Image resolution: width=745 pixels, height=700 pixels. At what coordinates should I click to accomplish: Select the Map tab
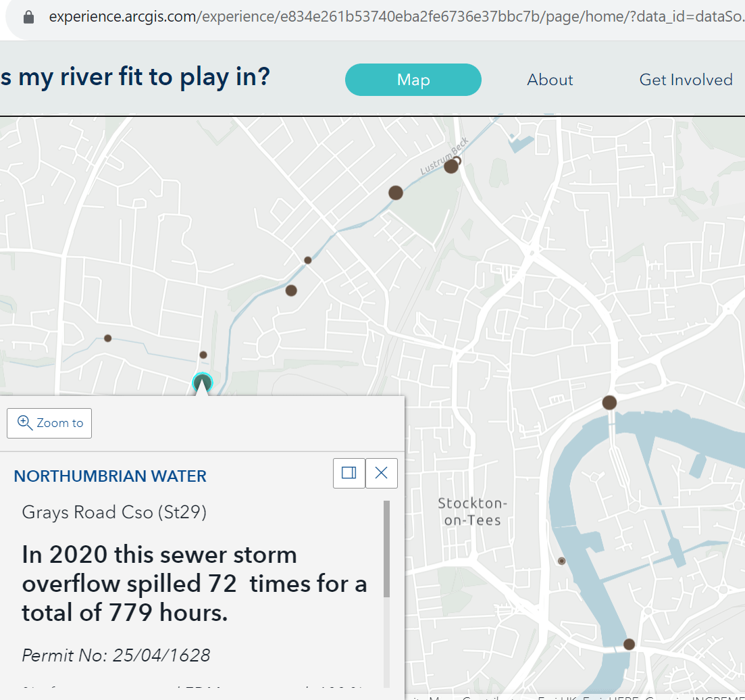click(x=413, y=80)
